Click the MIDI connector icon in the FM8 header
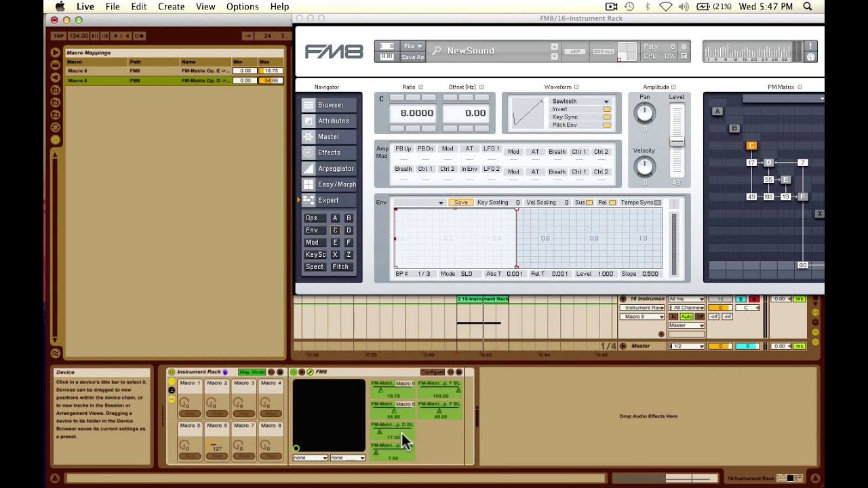868x488 pixels. click(810, 57)
